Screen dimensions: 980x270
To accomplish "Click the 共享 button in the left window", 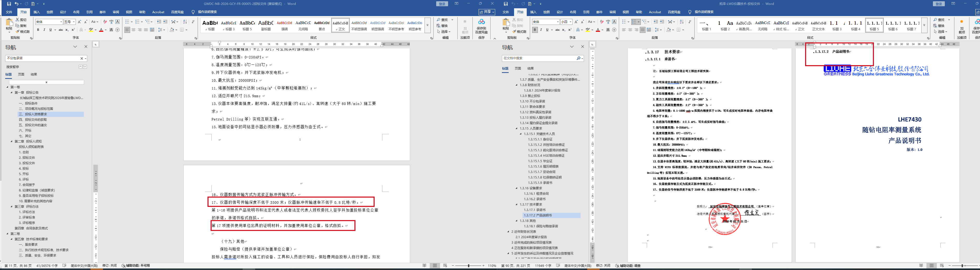I will 487,12.
